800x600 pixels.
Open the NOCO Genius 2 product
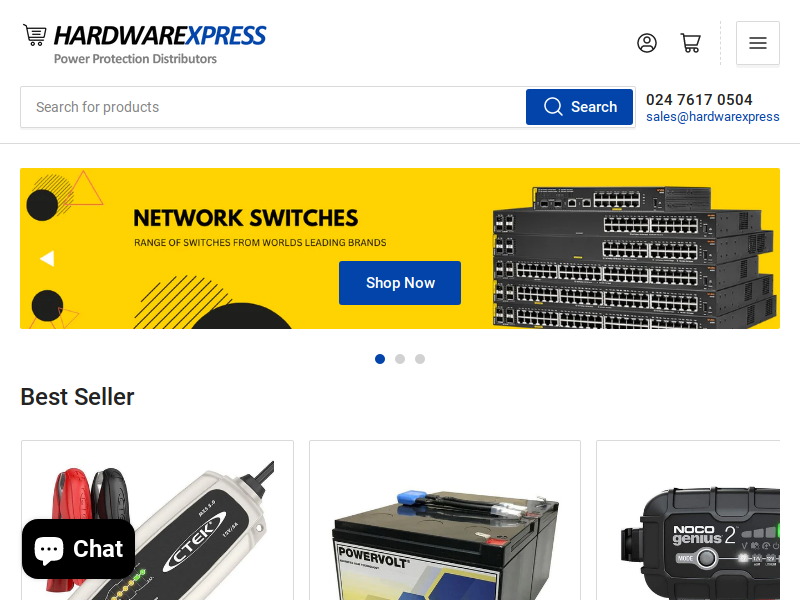[x=688, y=520]
